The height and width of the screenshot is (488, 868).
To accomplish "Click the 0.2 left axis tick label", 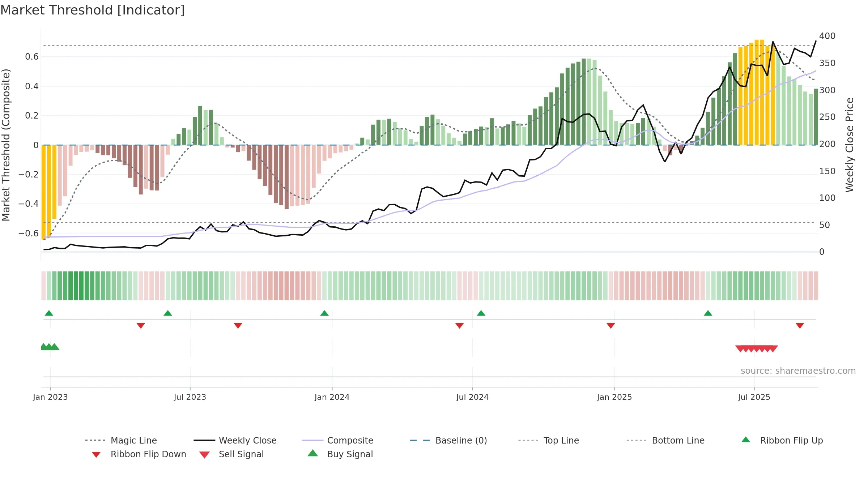I will coord(32,116).
